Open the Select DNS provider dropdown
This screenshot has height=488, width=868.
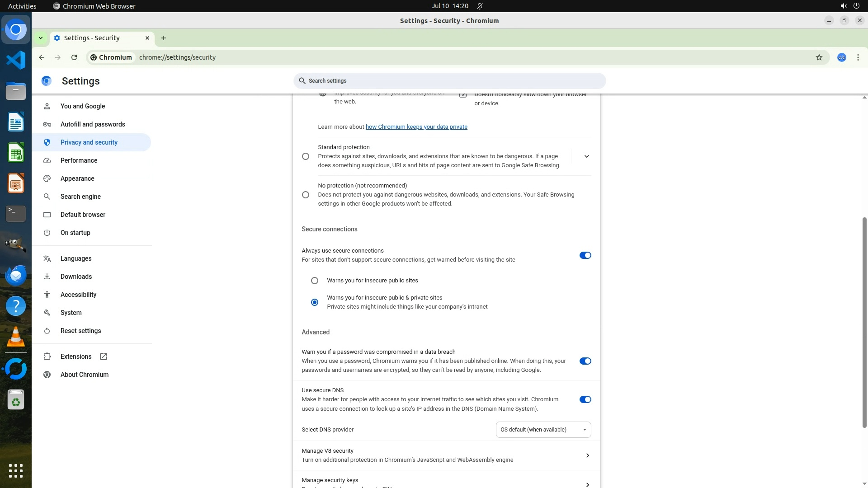[x=543, y=430]
